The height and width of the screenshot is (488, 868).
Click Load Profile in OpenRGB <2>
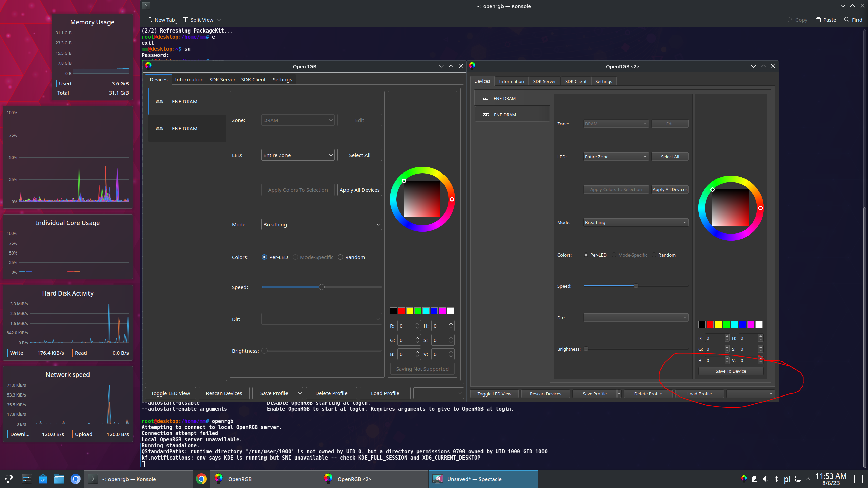pos(699,394)
